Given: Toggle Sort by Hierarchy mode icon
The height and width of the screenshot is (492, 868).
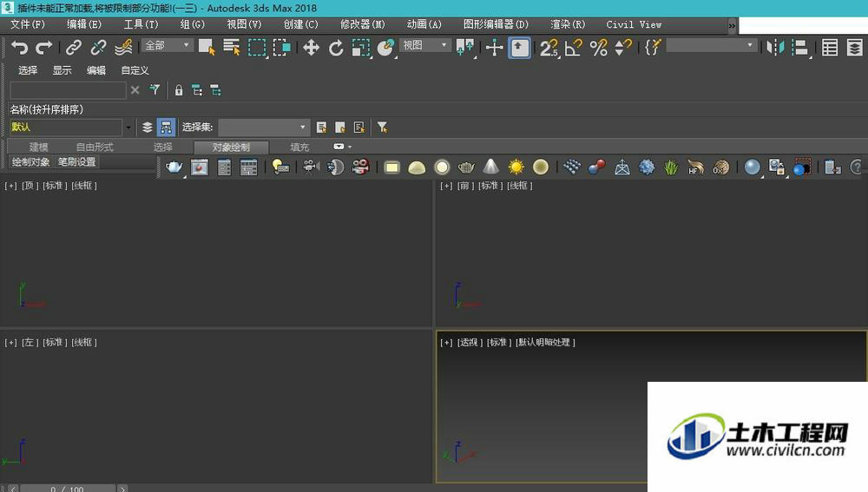Looking at the screenshot, I should tap(166, 128).
